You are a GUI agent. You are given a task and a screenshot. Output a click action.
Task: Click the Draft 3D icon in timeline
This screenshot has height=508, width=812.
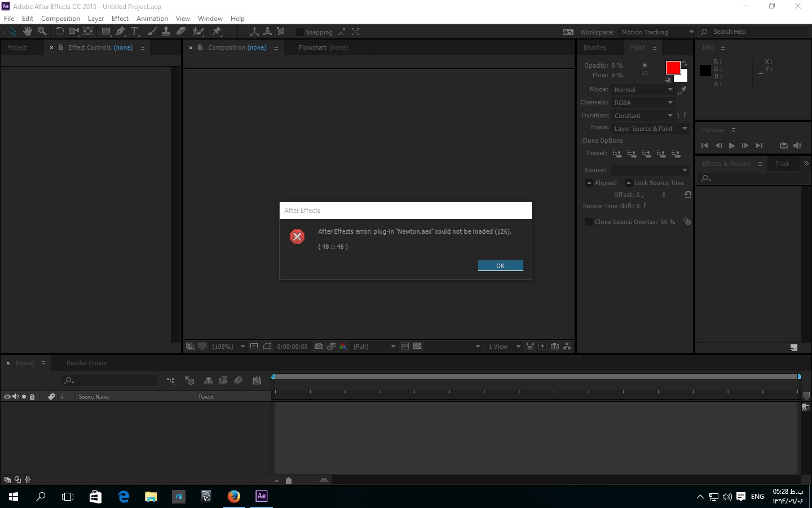tap(189, 380)
